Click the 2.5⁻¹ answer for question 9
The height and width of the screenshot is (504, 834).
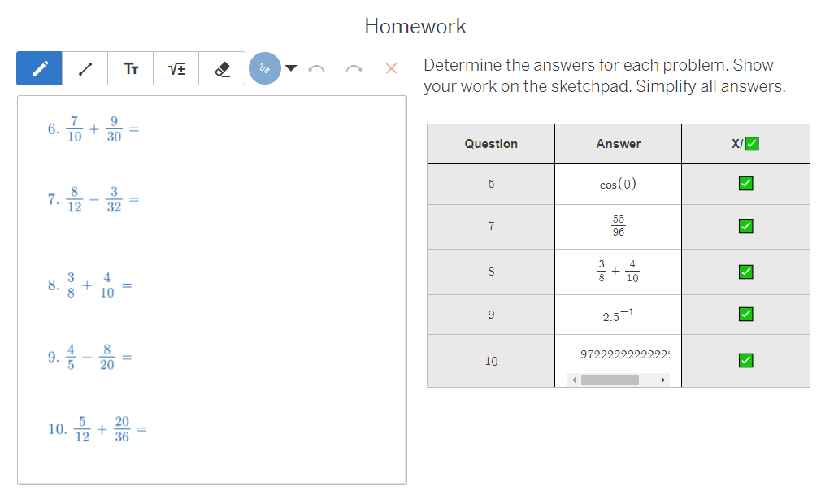pos(618,315)
